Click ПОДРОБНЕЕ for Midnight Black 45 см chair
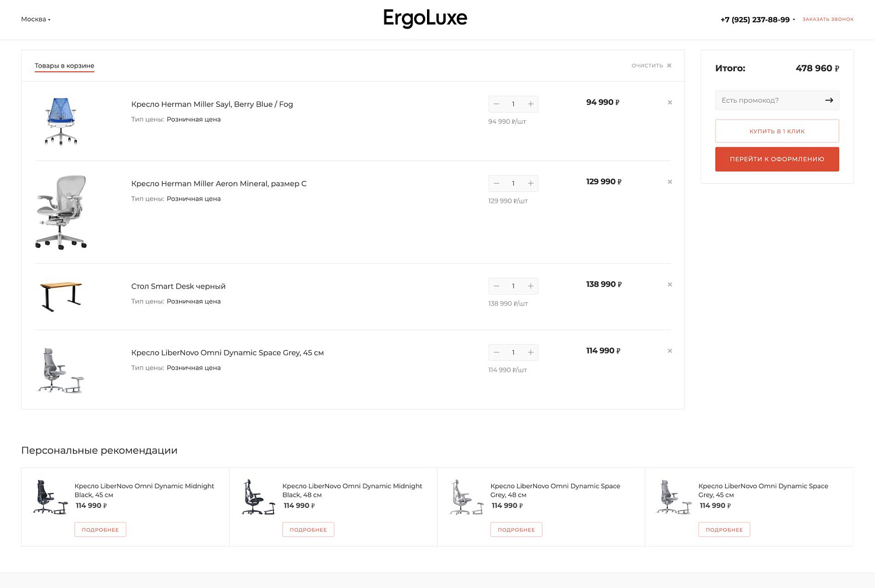Image resolution: width=875 pixels, height=588 pixels. (100, 529)
